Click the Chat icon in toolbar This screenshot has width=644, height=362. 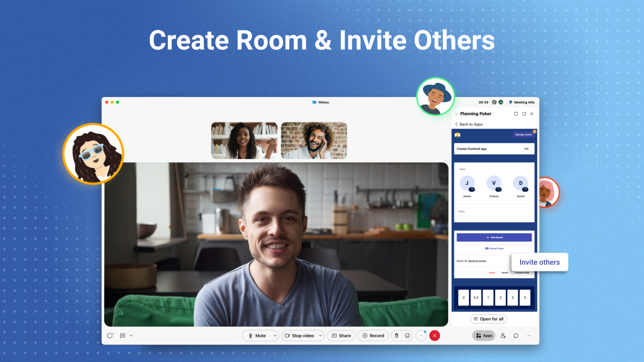tap(516, 336)
